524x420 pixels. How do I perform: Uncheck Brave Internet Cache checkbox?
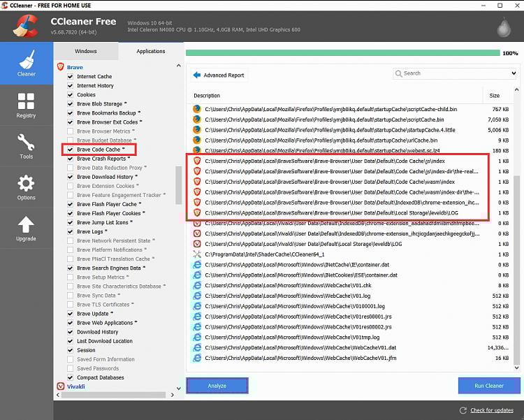(x=70, y=76)
